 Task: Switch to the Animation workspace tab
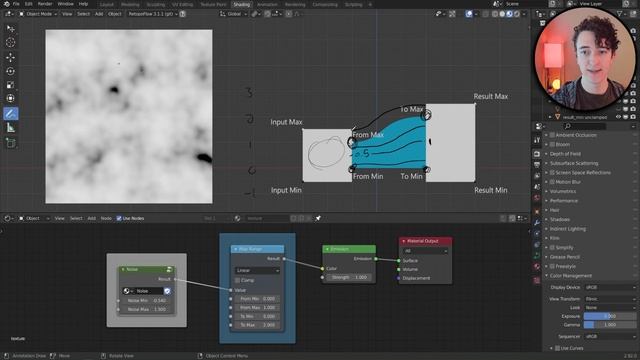pos(267,4)
